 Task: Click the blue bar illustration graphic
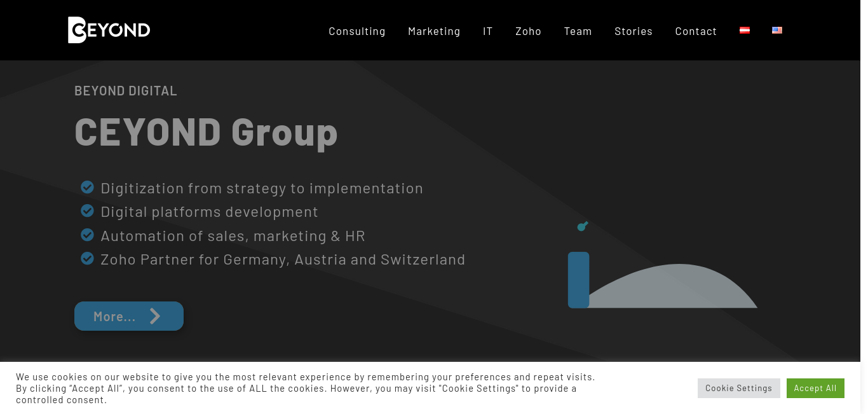pos(578,280)
